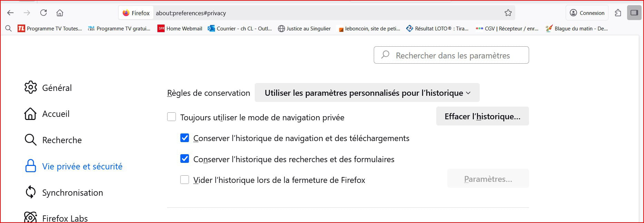Open the leboncoin bookmark
644x223 pixels.
click(x=370, y=29)
